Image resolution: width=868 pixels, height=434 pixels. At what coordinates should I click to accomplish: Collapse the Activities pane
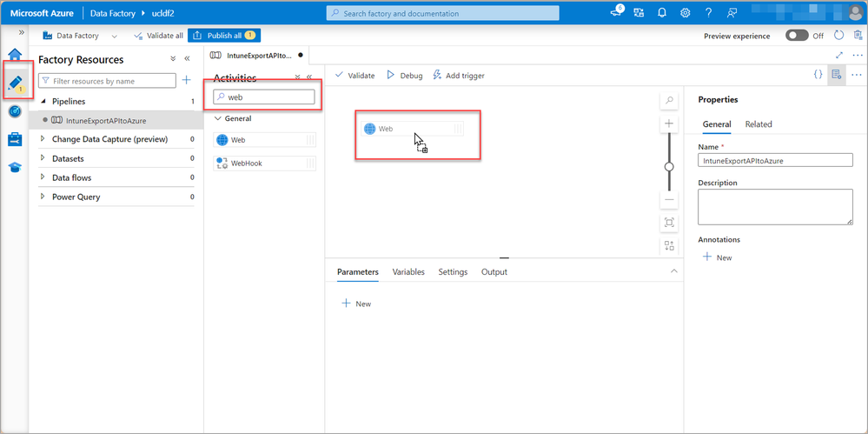coord(309,77)
